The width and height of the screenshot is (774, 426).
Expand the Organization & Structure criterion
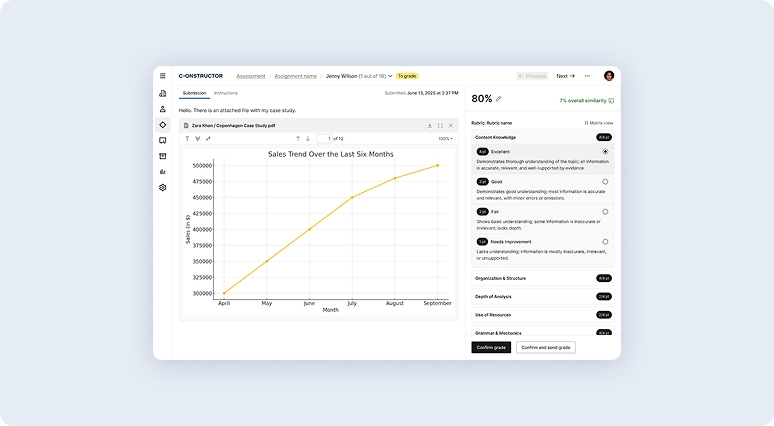[x=542, y=278]
